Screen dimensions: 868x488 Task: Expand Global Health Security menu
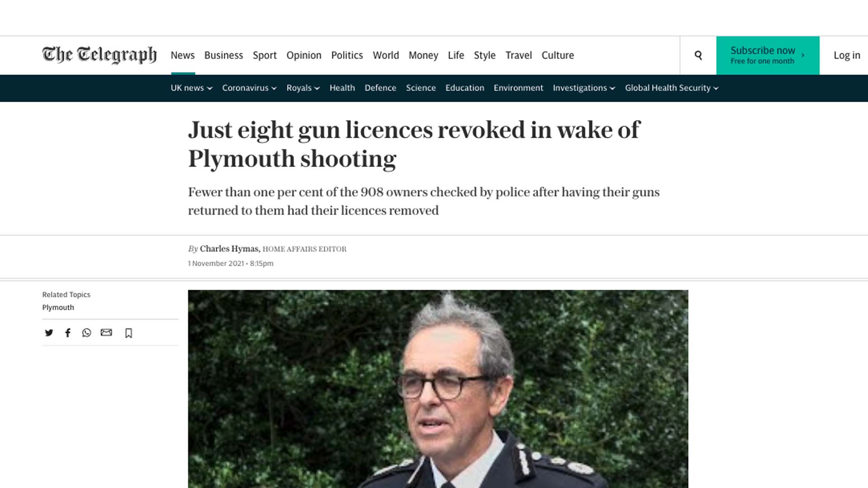671,88
